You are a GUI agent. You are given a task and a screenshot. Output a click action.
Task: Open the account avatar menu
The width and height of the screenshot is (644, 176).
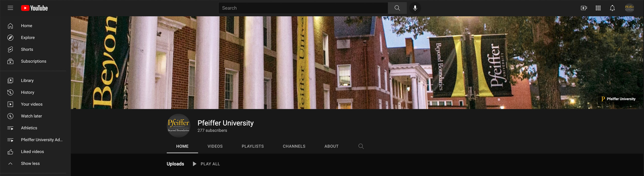629,8
